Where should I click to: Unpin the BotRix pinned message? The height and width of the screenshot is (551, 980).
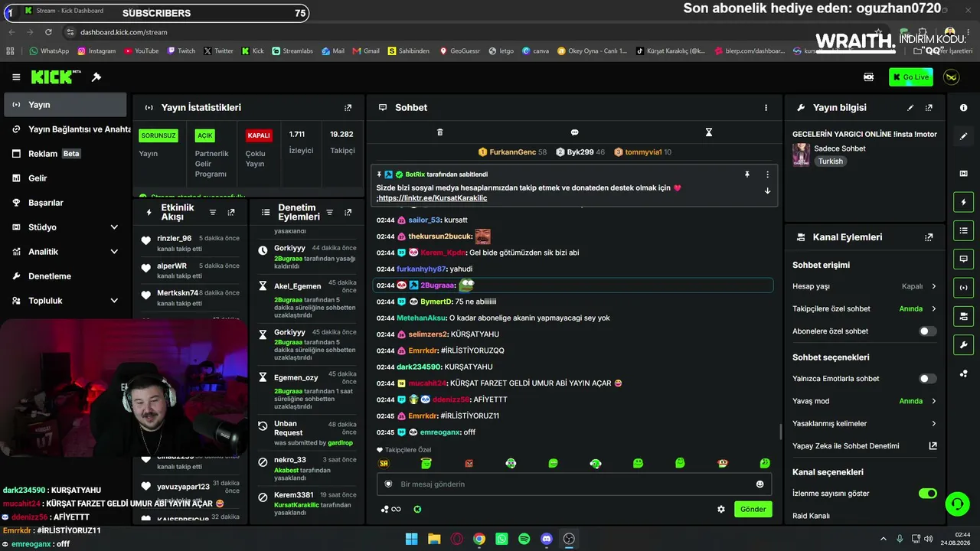[746, 174]
